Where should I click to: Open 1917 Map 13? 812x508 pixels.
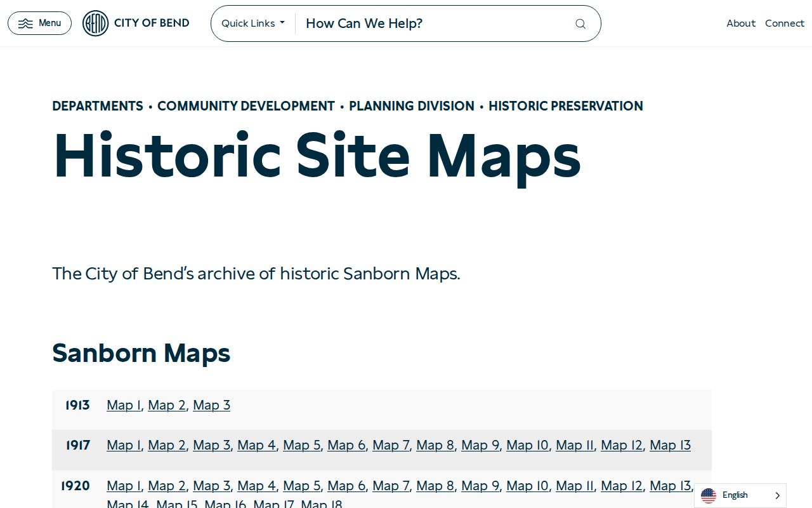[x=671, y=445]
